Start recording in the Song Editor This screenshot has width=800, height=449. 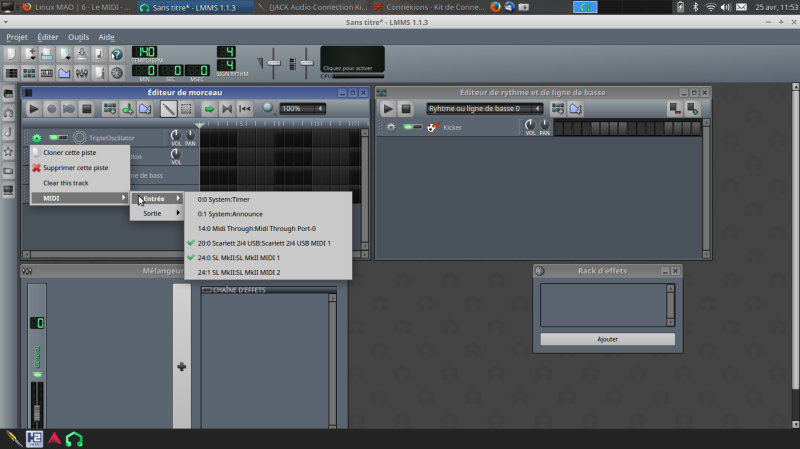pyautogui.click(x=51, y=109)
